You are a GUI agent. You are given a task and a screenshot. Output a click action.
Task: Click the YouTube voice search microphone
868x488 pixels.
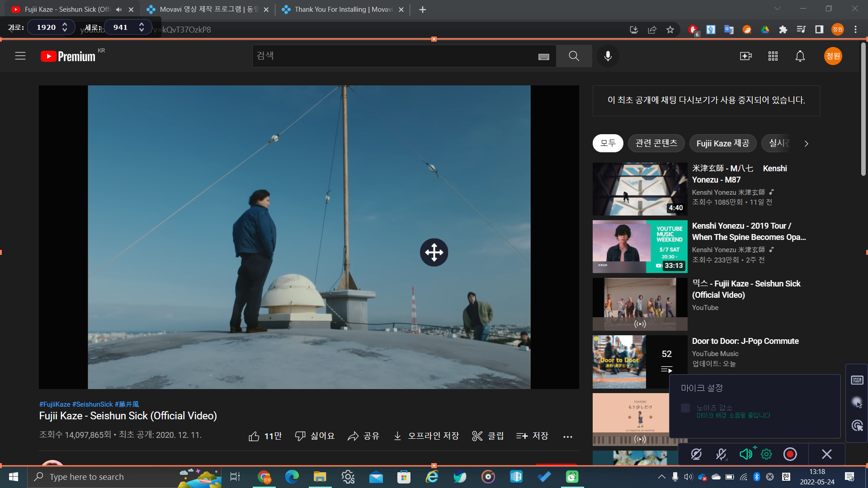pos(608,56)
